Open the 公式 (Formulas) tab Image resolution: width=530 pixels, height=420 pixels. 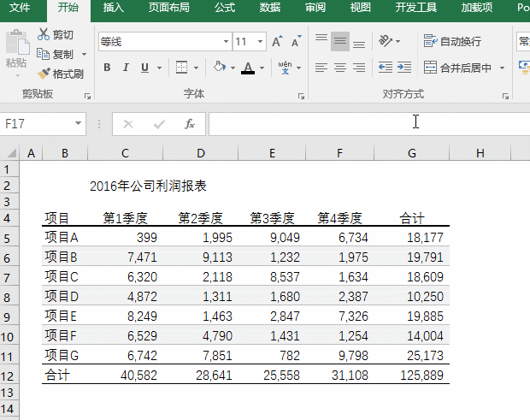click(x=225, y=8)
